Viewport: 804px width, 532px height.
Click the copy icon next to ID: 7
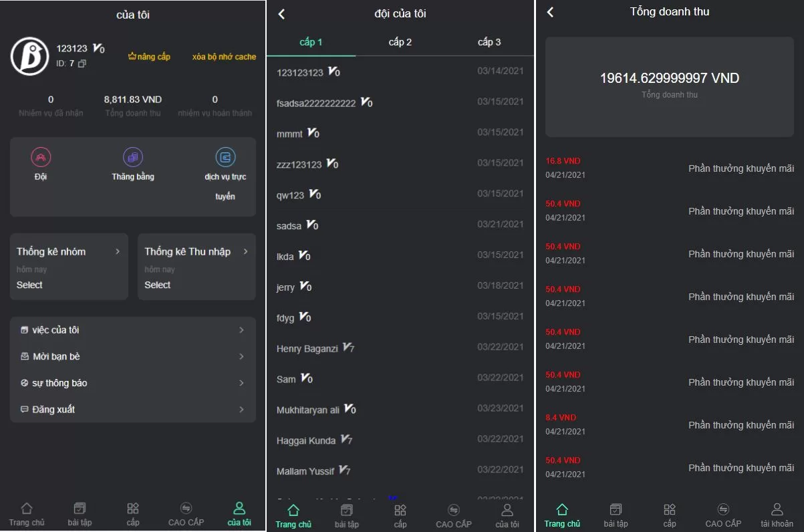tap(82, 63)
